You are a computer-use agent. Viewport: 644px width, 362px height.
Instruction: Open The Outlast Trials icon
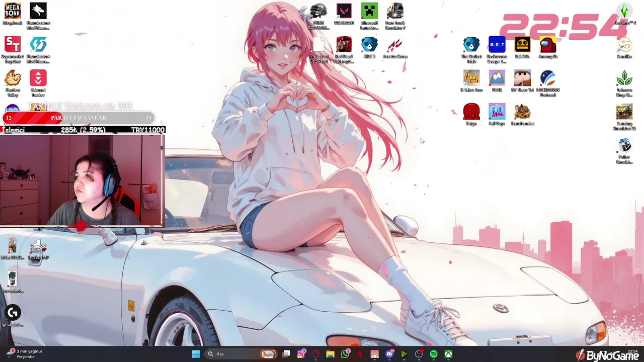click(x=471, y=50)
